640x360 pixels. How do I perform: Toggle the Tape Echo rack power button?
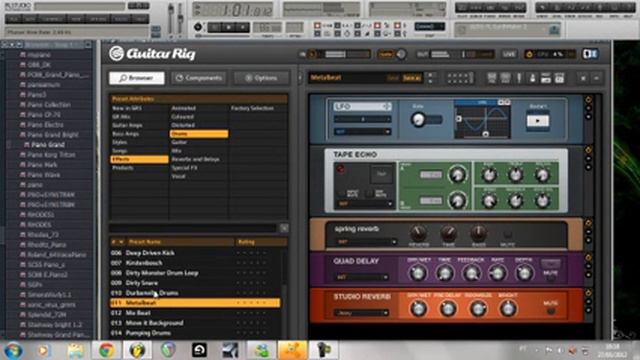point(588,150)
